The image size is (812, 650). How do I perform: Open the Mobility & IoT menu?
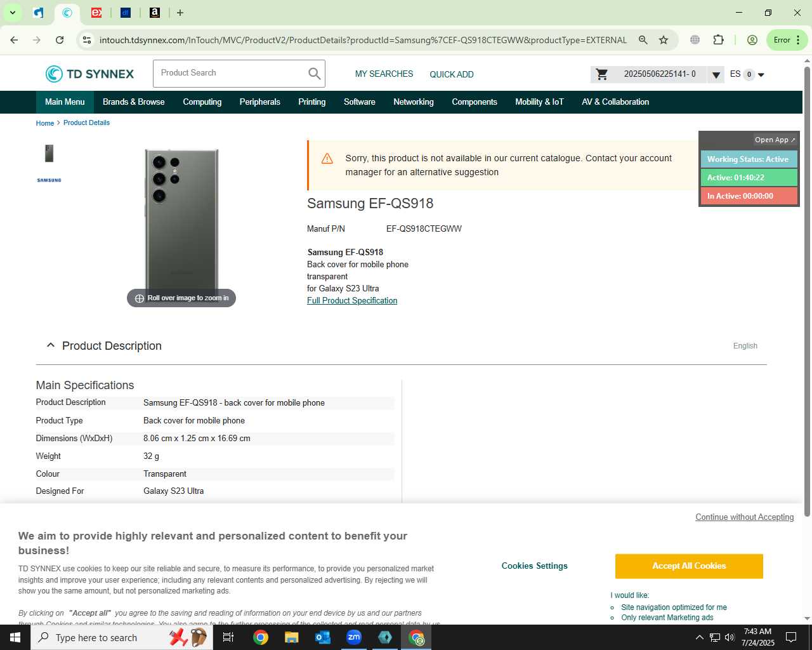[539, 102]
